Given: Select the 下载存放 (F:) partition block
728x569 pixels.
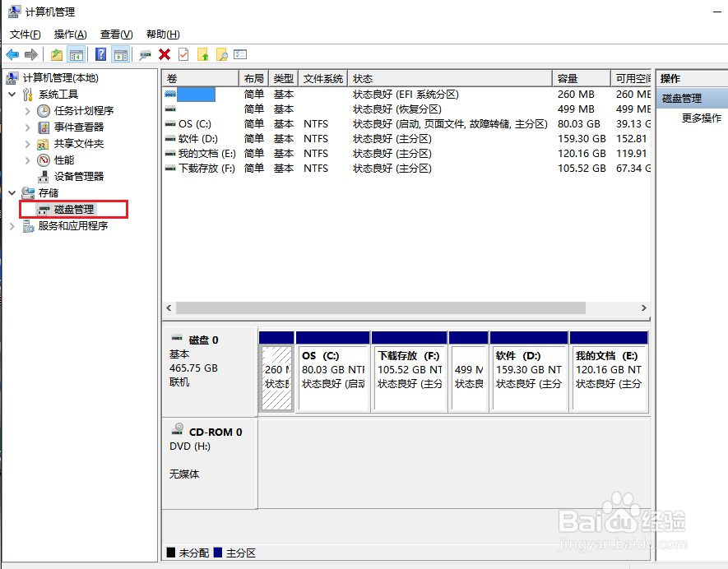Looking at the screenshot, I should pyautogui.click(x=410, y=372).
